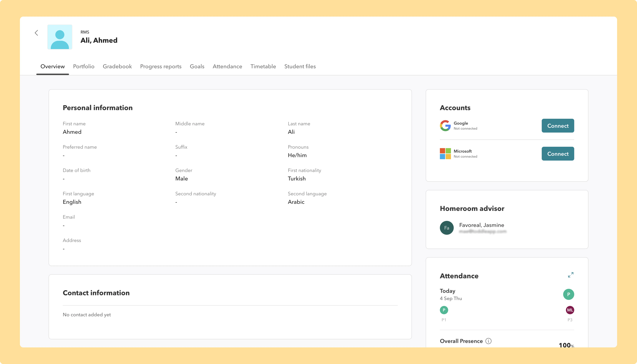Click the Email field label
This screenshot has width=637, height=364.
69,217
